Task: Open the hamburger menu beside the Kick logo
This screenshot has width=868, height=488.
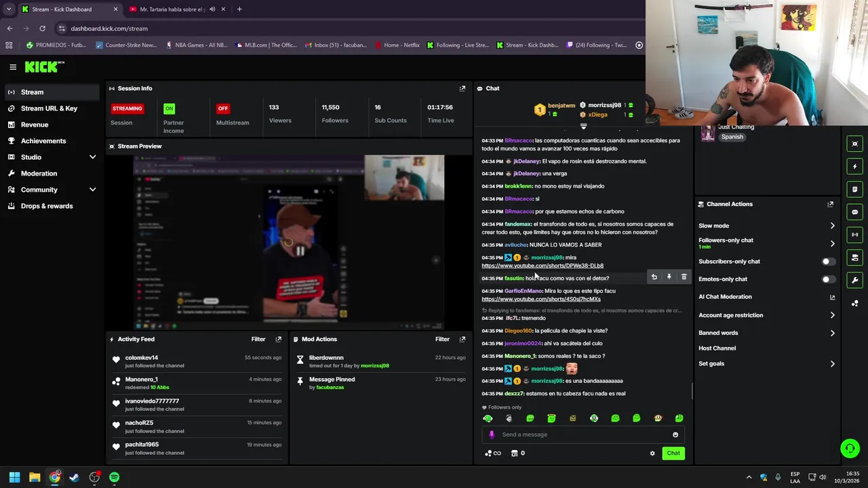Action: [x=13, y=66]
